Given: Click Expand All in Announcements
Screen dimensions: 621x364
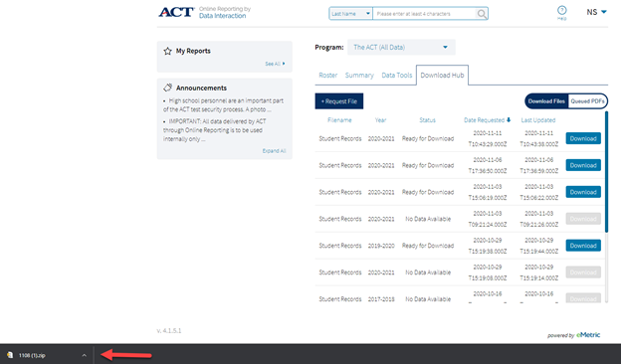Looking at the screenshot, I should click(x=274, y=151).
